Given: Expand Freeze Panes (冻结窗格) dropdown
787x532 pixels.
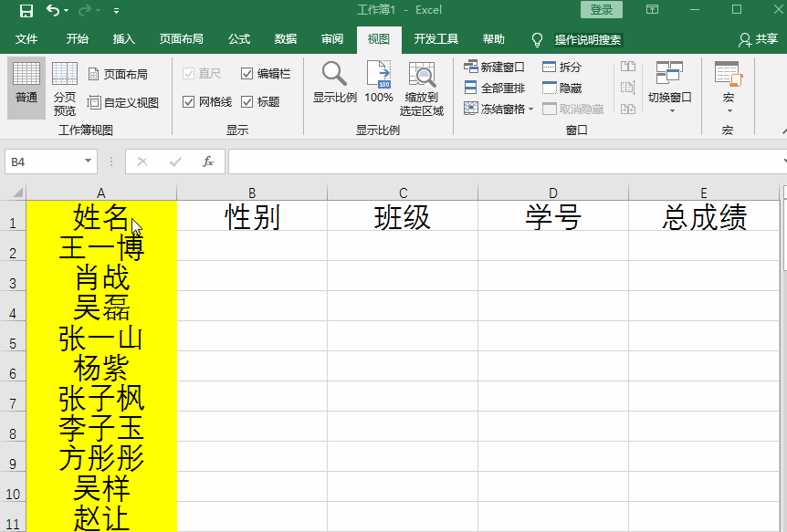Looking at the screenshot, I should point(498,109).
